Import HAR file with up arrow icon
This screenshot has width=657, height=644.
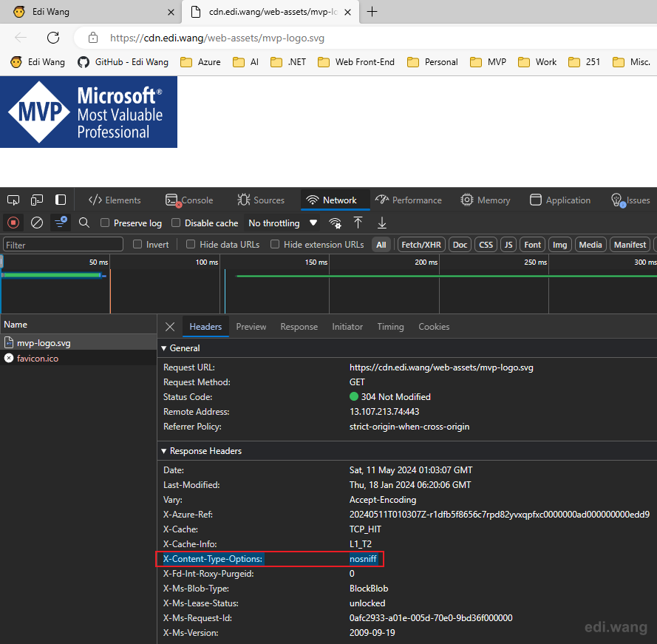[358, 223]
